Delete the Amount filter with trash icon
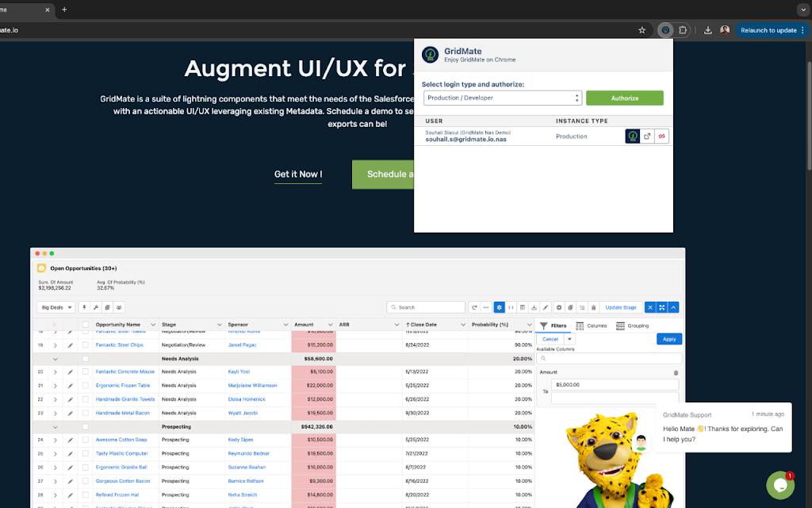812x508 pixels. pyautogui.click(x=676, y=373)
